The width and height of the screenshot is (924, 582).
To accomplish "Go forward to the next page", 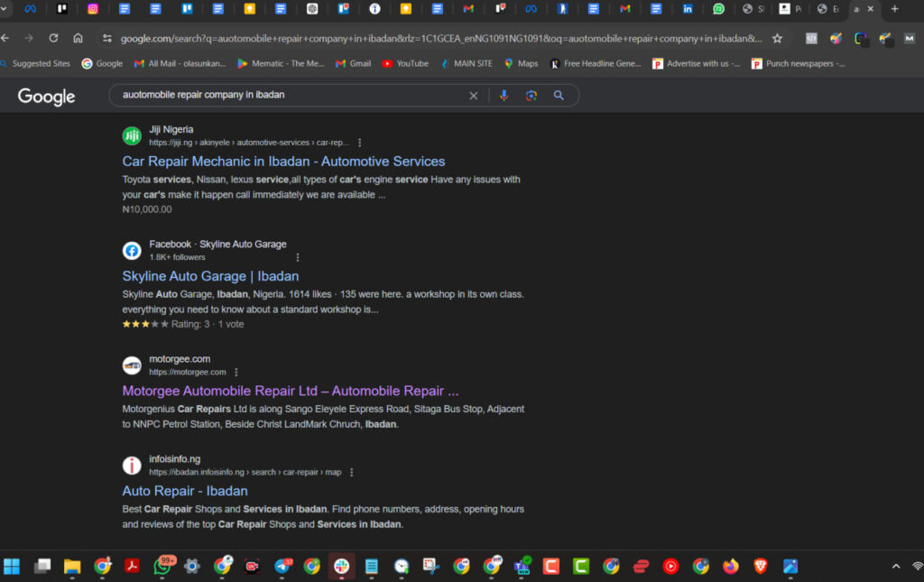I will [x=29, y=38].
